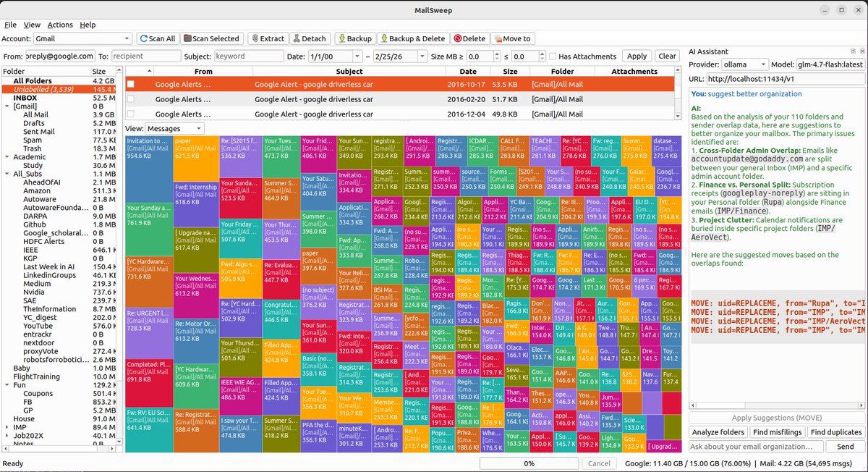Viewport: 868px width, 472px height.
Task: Select the orange paper 621.5 KB treemap tile
Action: coord(195,159)
